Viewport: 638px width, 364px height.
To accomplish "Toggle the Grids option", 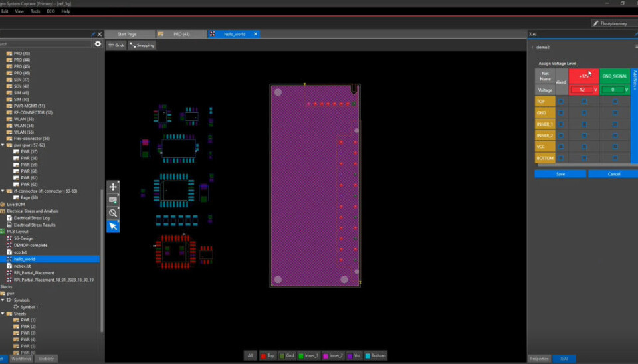I will tap(117, 45).
